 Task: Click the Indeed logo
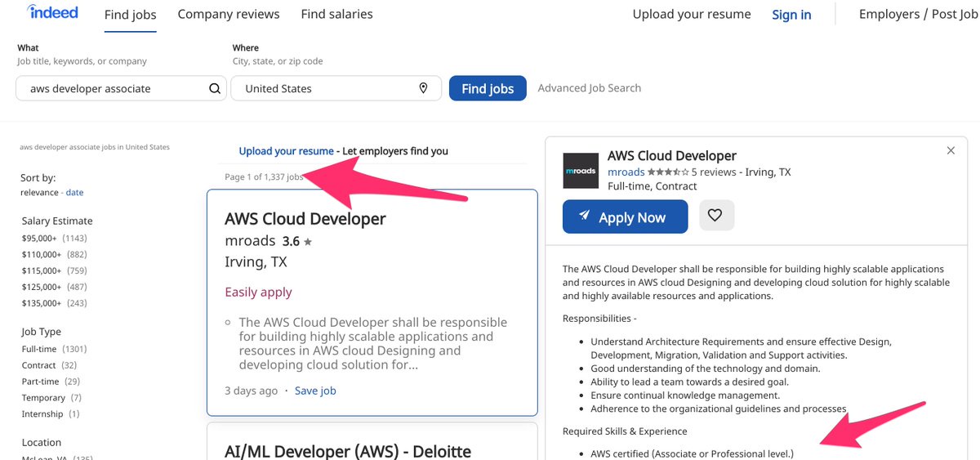click(x=52, y=12)
